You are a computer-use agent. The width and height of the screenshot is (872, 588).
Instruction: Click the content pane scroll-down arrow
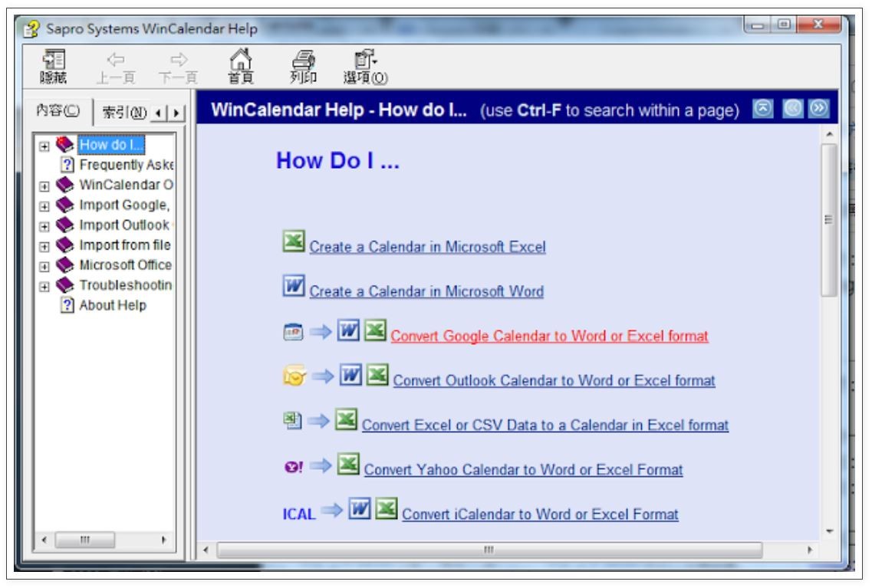click(829, 531)
